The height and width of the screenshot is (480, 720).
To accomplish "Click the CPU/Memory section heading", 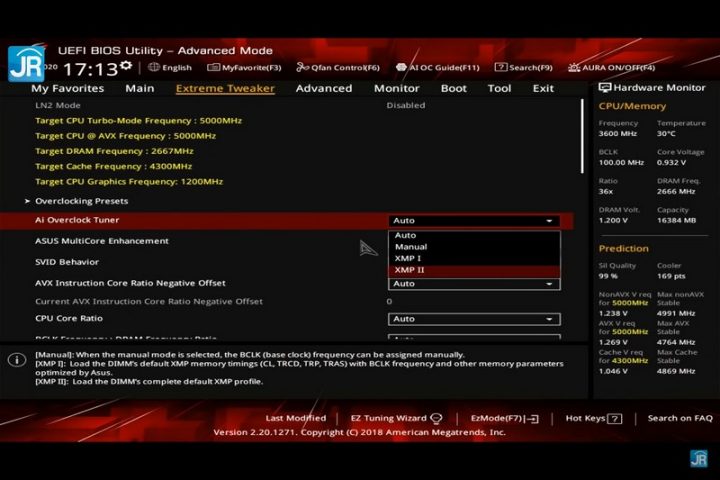I will coord(632,106).
